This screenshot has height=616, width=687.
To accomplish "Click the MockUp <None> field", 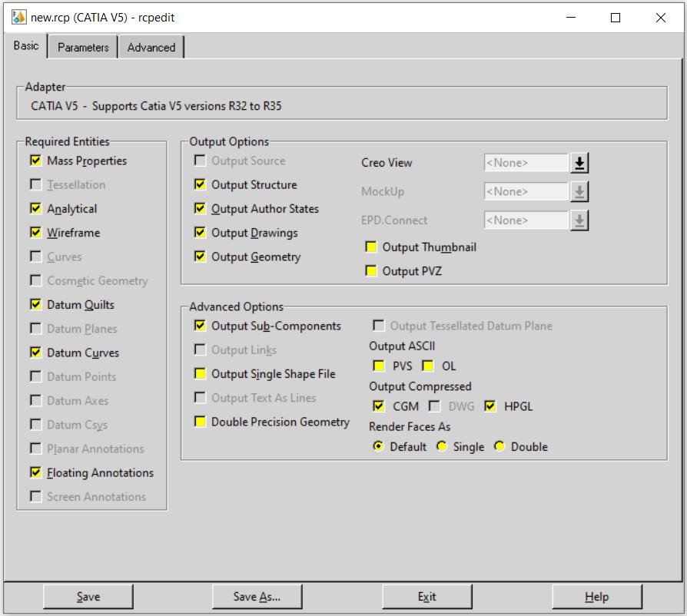I will 526,192.
